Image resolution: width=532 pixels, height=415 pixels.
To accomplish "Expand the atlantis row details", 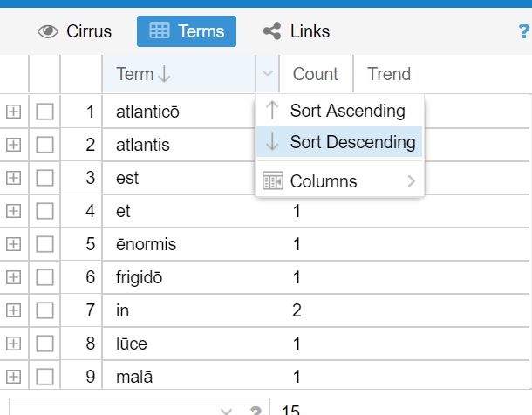I will tap(13, 145).
